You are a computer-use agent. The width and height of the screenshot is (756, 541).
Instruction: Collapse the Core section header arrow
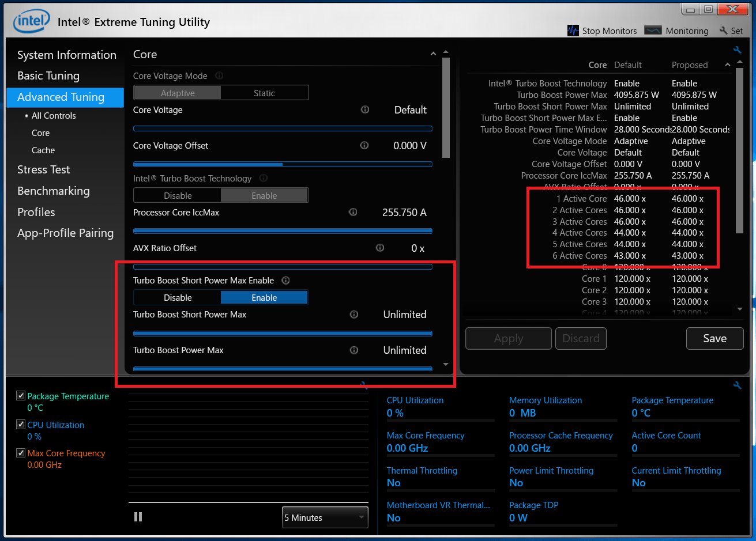click(433, 54)
